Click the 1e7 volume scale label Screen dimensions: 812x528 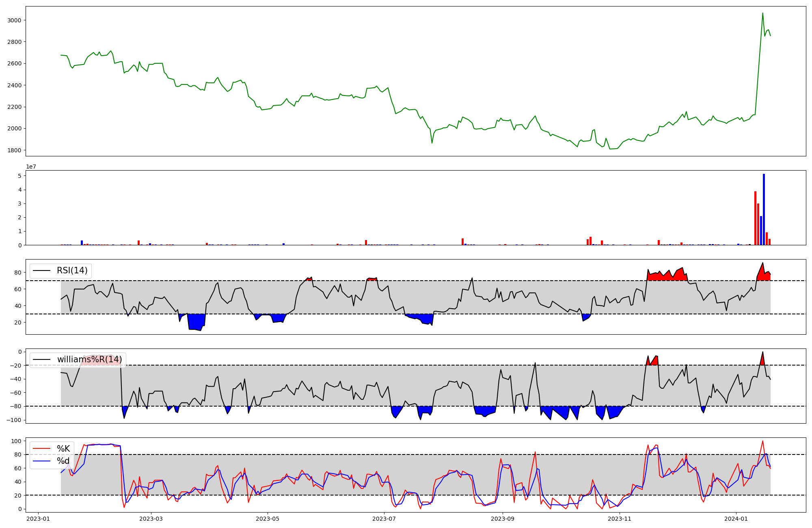[31, 167]
